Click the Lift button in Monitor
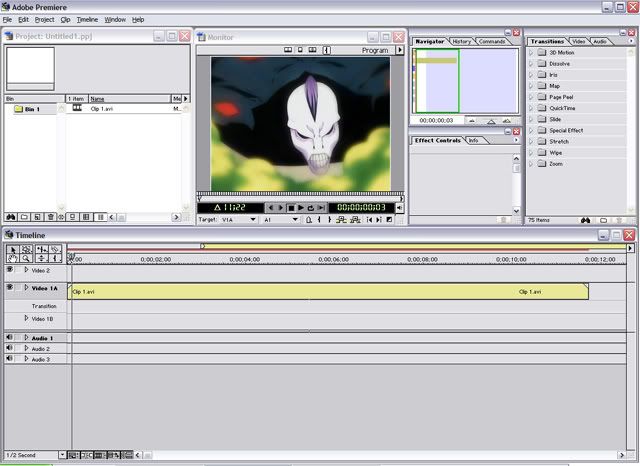640x466 pixels. pyautogui.click(x=341, y=220)
